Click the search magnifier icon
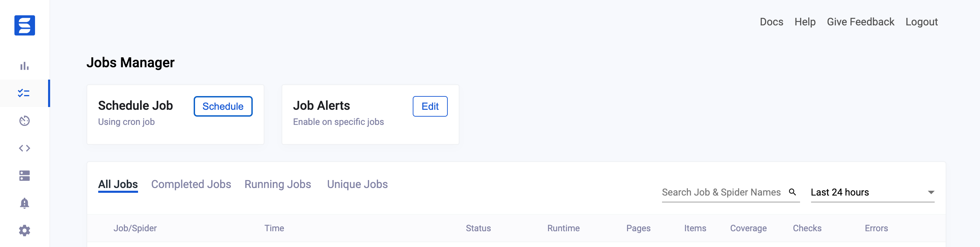This screenshot has width=980, height=247. [793, 192]
